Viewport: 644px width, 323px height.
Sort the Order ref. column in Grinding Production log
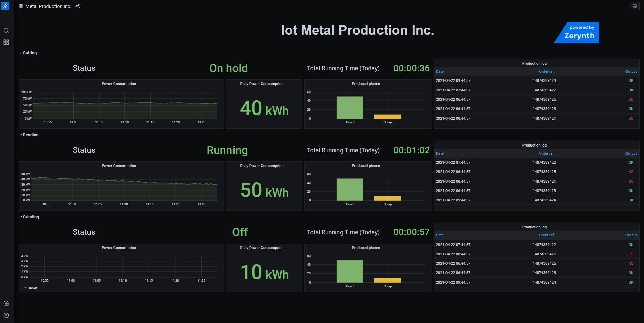(546, 235)
